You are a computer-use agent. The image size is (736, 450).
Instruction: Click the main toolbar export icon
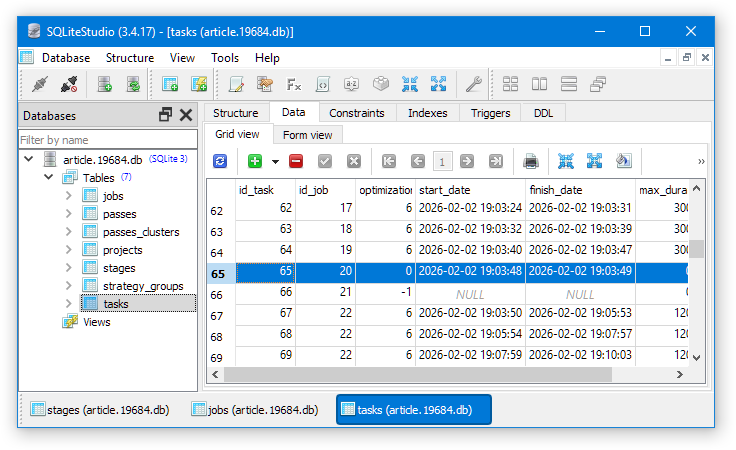pyautogui.click(x=438, y=84)
